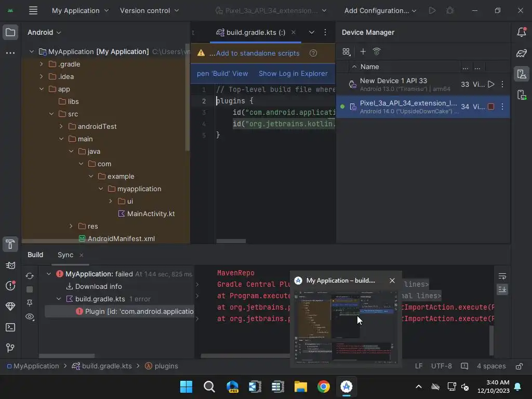Open the Git version control tool icon
The width and height of the screenshot is (532, 399).
(10, 348)
